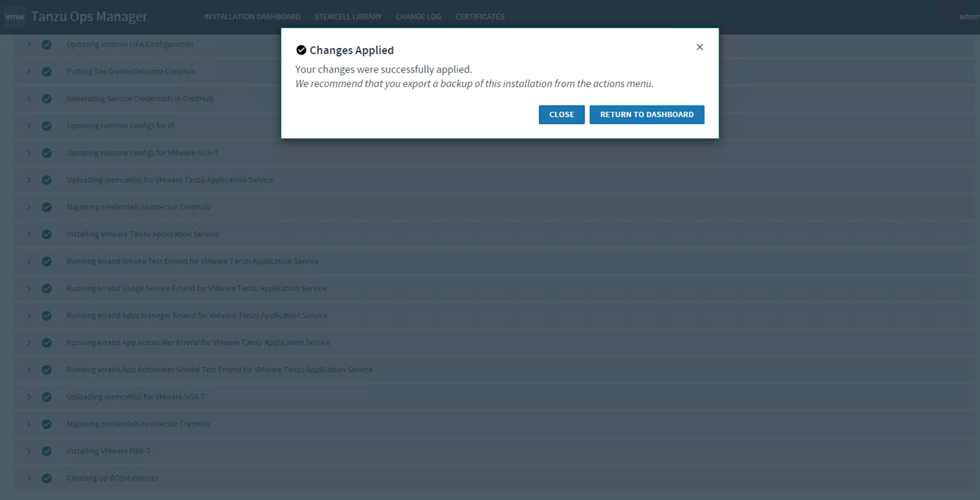980x500 pixels.
Task: Click success checkmark for runtime configs for cf
Action: point(47,126)
